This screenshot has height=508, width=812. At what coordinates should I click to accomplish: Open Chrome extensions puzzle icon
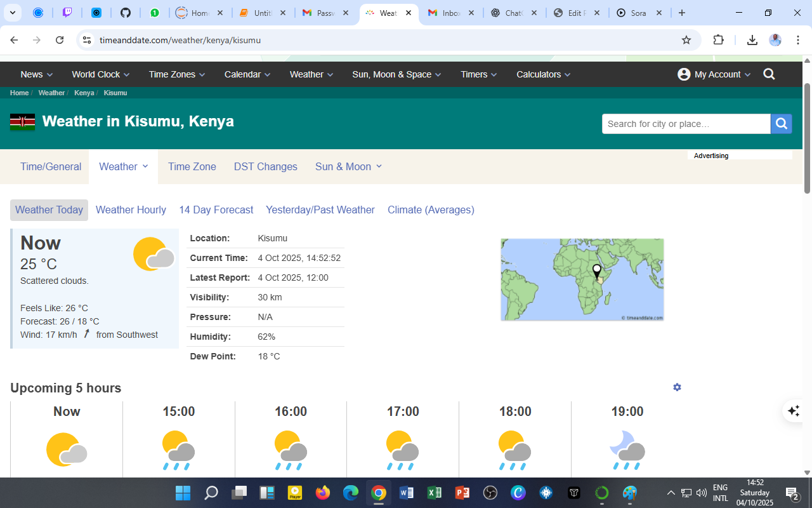(x=718, y=40)
